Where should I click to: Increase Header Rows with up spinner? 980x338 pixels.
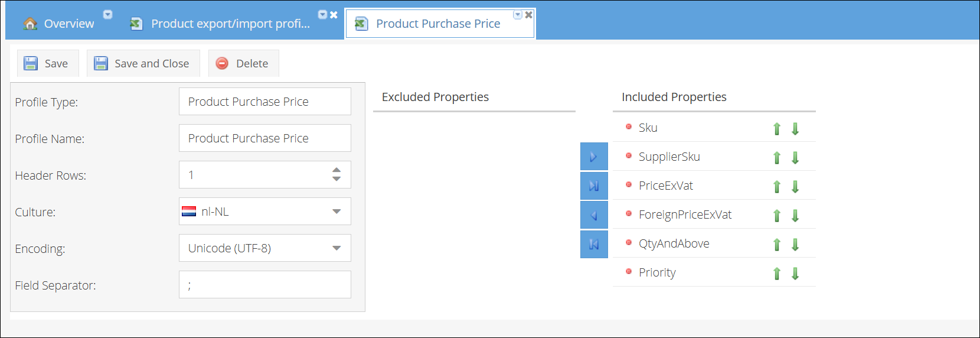[x=337, y=170]
